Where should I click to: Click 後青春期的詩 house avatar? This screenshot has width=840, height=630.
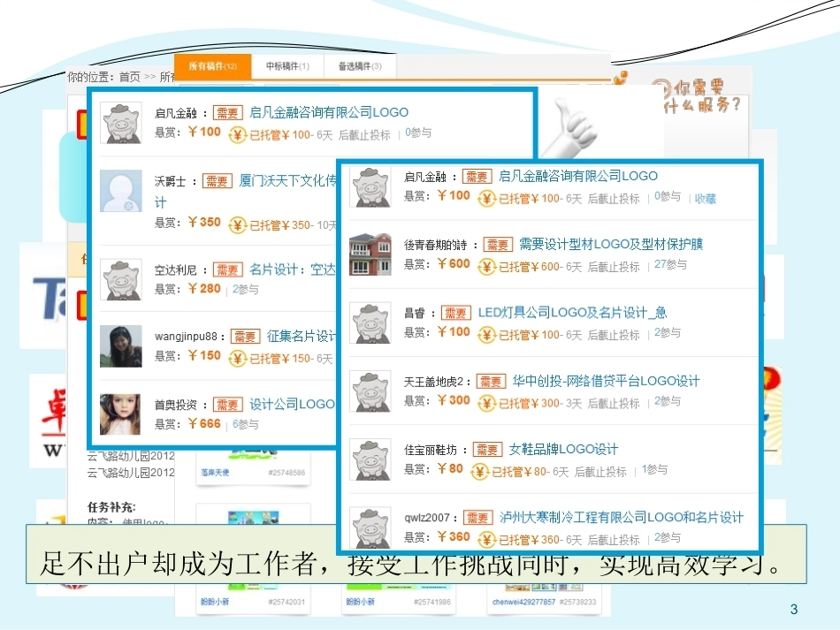[x=370, y=254]
